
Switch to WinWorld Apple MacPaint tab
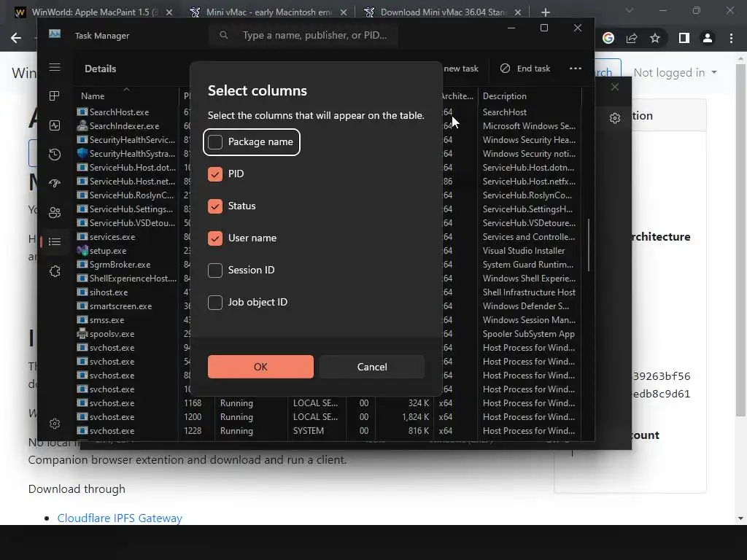click(x=96, y=12)
